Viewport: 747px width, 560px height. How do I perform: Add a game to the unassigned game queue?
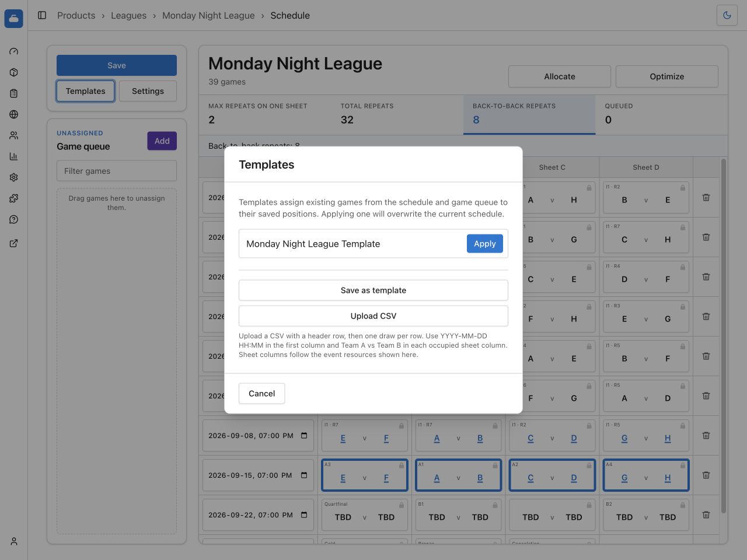point(162,141)
